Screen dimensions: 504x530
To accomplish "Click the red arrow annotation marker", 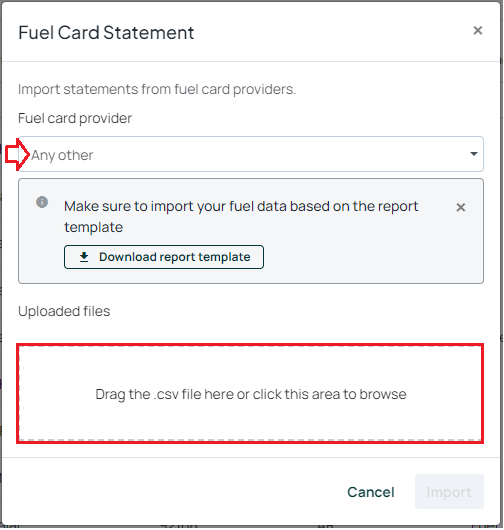I will pos(17,154).
